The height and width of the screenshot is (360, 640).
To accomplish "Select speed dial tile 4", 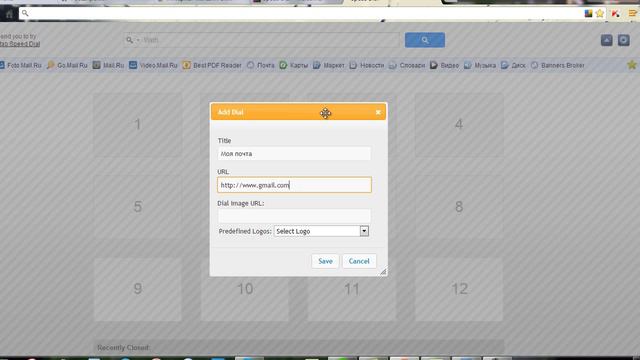I will point(459,124).
